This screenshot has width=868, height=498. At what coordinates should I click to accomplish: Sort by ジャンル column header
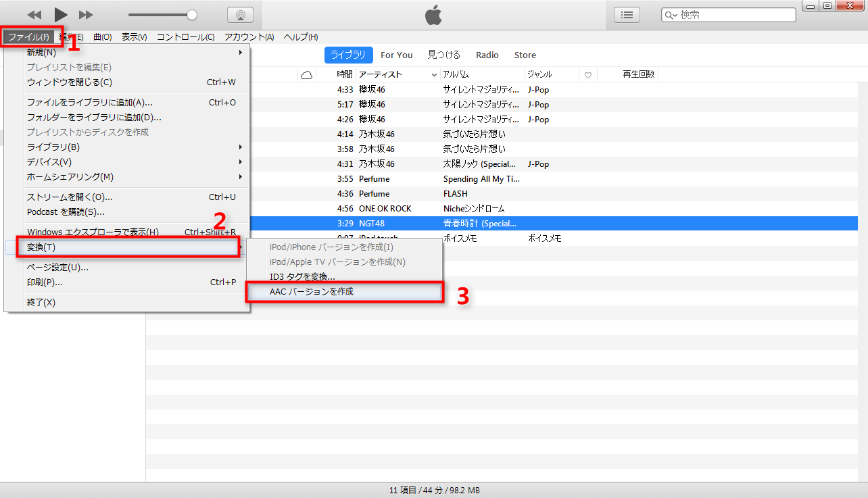(x=552, y=74)
